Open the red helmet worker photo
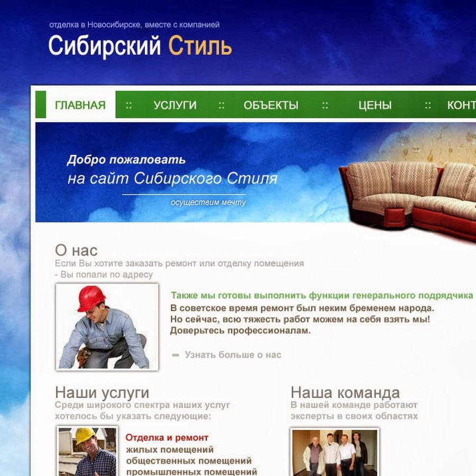Image resolution: width=476 pixels, height=476 pixels. 107,327
